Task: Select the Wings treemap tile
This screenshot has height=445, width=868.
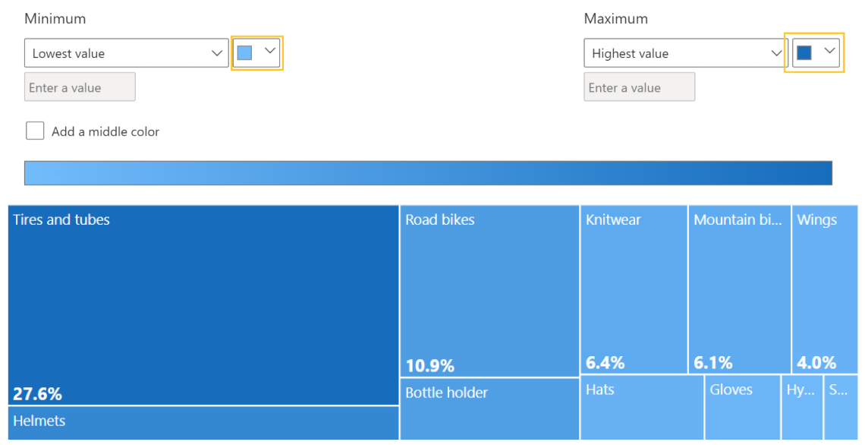Action: tap(824, 289)
